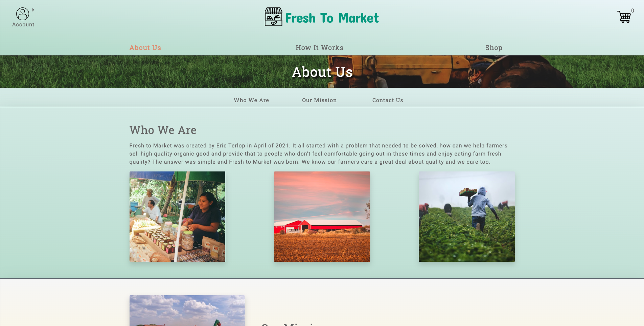Jump to Our Mission section
The width and height of the screenshot is (644, 326).
click(319, 100)
